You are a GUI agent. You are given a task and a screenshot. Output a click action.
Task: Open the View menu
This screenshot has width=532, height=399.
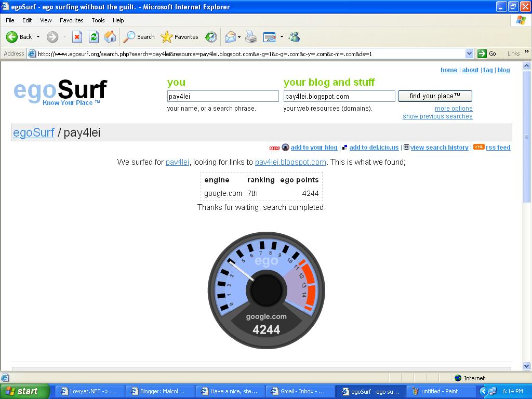[46, 20]
